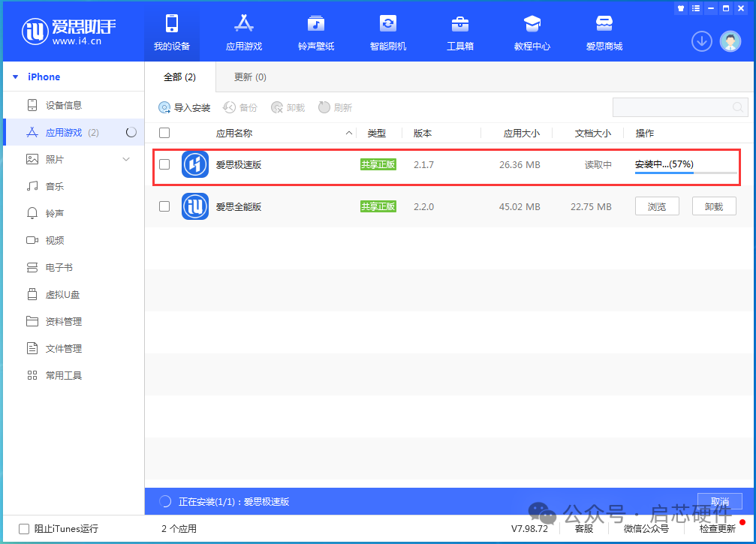Sort by 应用名称 column arrow

point(349,134)
